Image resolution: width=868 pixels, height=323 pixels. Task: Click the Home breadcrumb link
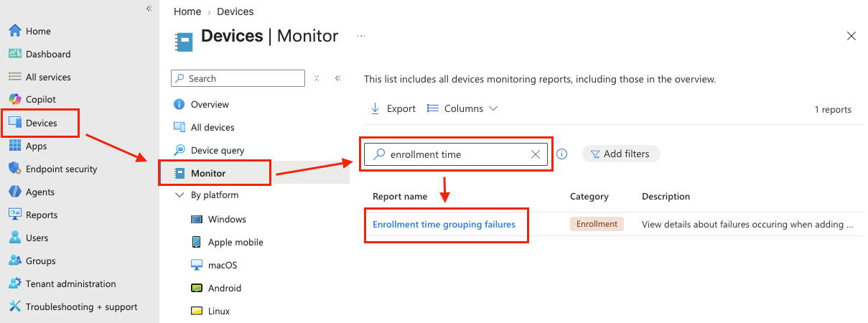coord(187,11)
